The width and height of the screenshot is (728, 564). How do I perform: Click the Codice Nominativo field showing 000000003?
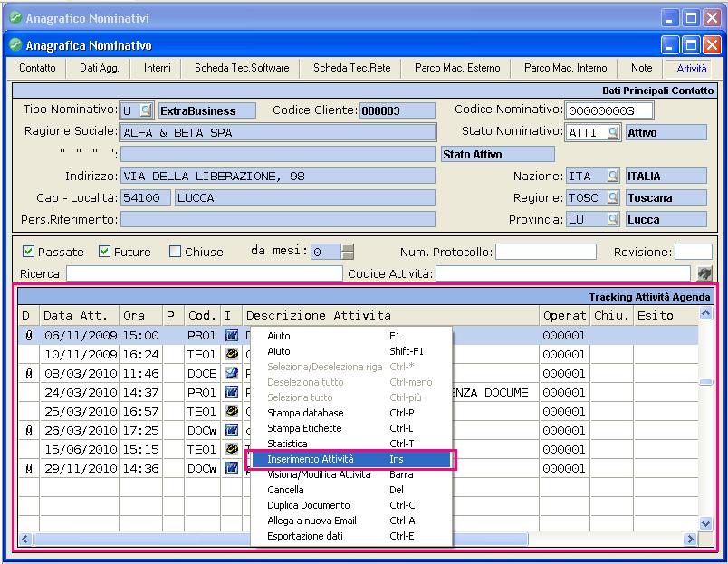click(608, 110)
